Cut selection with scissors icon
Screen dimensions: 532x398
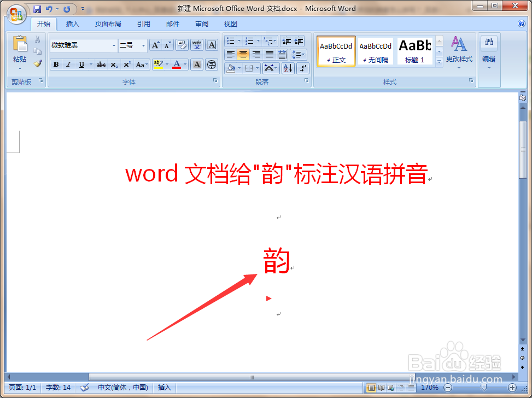(38, 39)
